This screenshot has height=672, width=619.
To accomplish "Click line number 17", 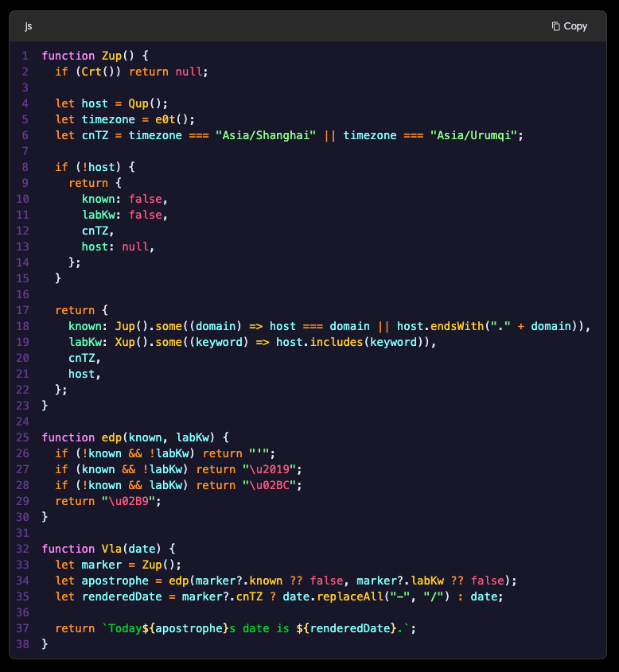I will click(22, 310).
